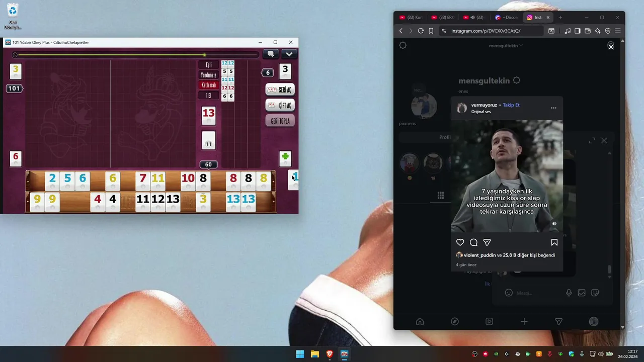Open the chat bubble icon in Okey
This screenshot has height=362, width=644.
tap(271, 54)
